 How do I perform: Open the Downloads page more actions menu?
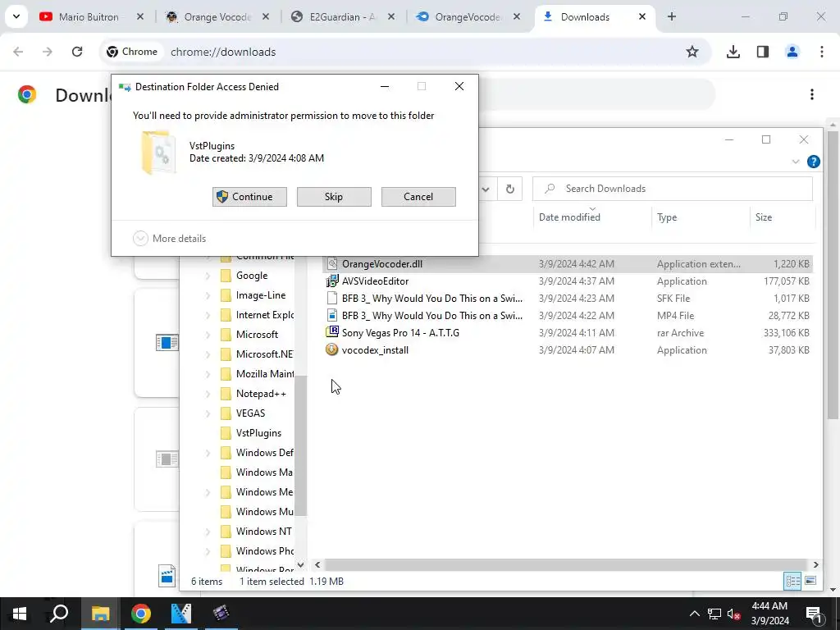(x=812, y=94)
